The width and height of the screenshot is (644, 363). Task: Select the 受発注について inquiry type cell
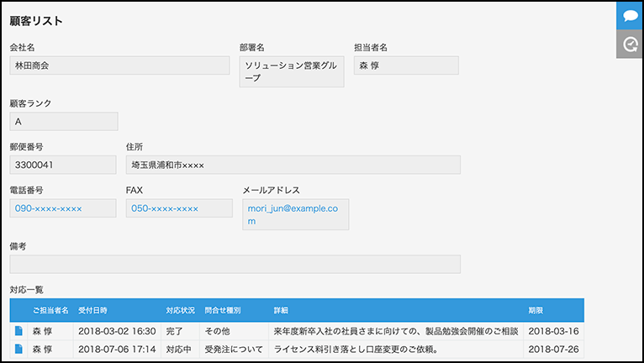click(x=234, y=349)
